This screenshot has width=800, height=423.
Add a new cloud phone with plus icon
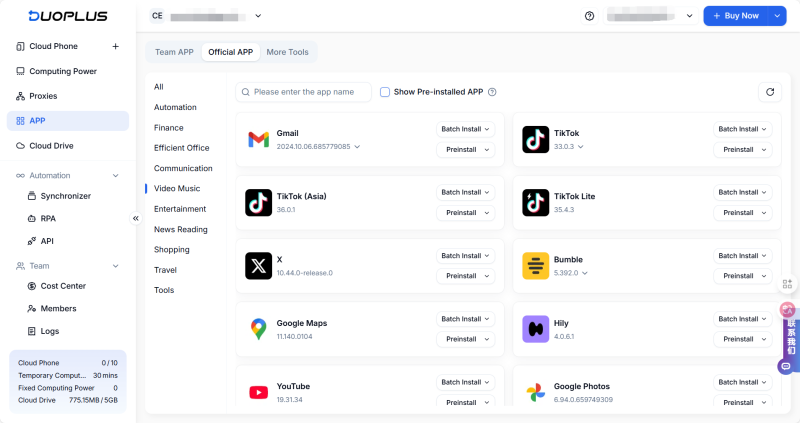116,46
